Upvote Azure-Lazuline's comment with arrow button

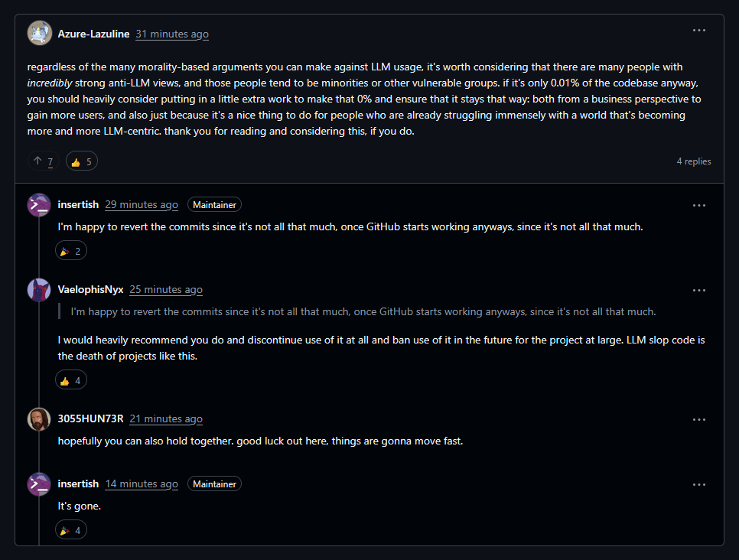(43, 161)
